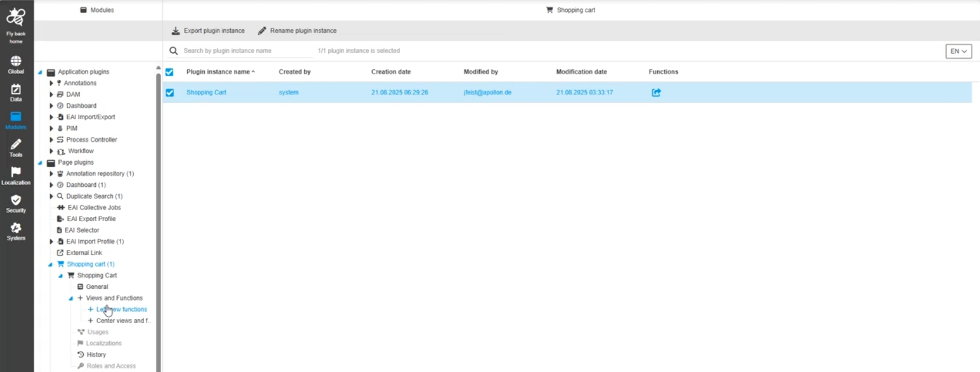Open the Data section in sidebar
This screenshot has width=980, height=372.
pos(16,89)
